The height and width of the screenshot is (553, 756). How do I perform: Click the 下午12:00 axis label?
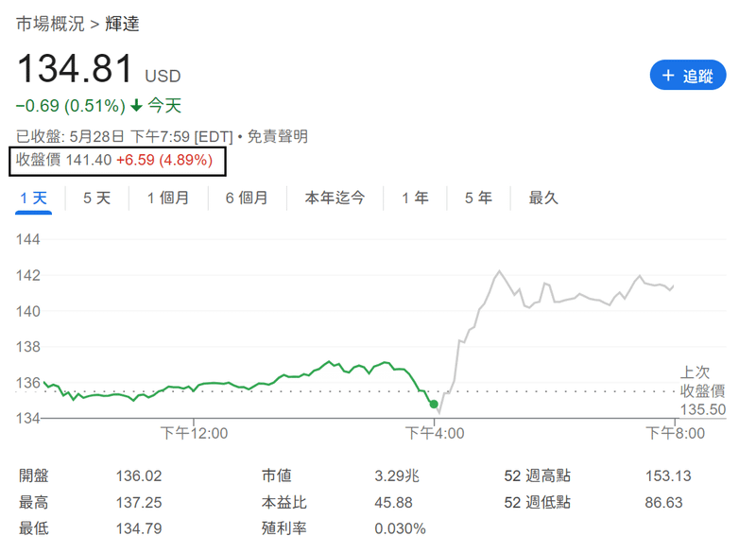194,434
